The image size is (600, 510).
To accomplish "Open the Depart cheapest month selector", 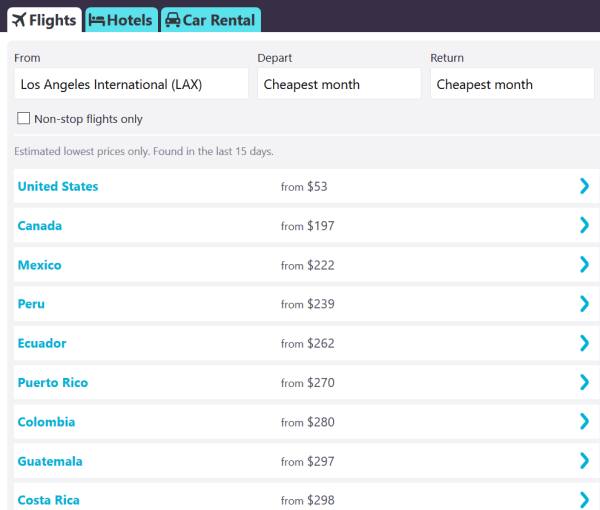I will (339, 84).
